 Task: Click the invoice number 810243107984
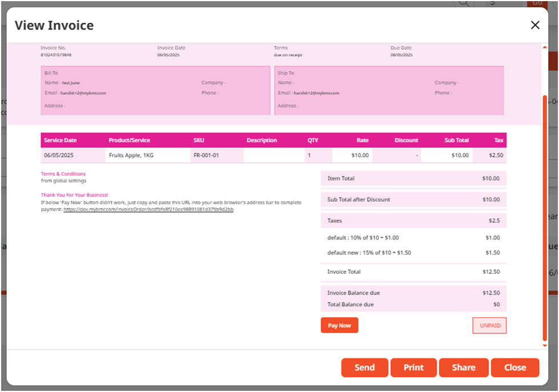(x=56, y=55)
